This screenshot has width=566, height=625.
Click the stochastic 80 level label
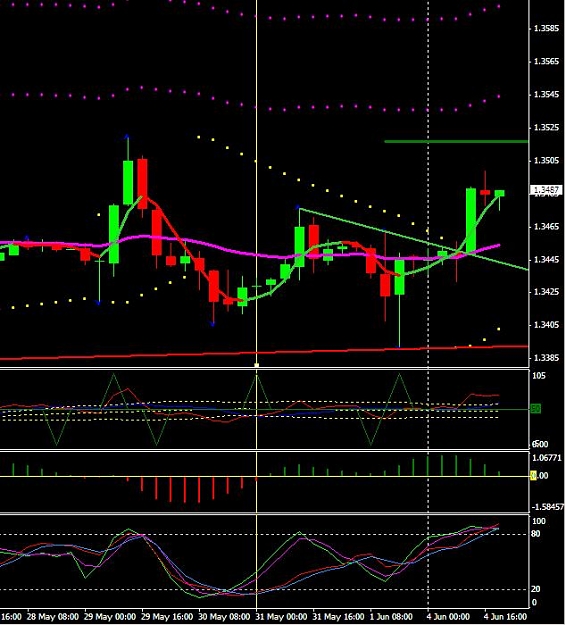pos(536,534)
